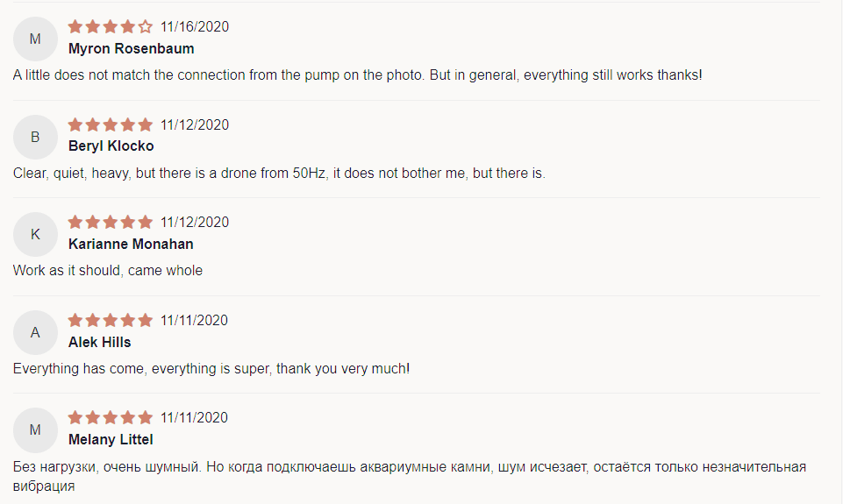Screen dimensions: 843x504
Task: Click the star rating on Melany Littel's review
Action: coord(111,417)
